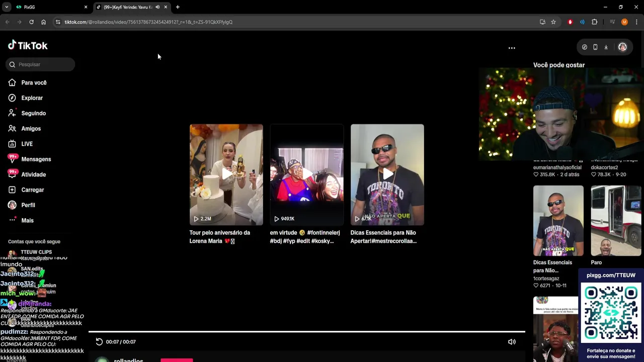
Task: Open the Paro bus video thumbnail
Action: click(616, 221)
